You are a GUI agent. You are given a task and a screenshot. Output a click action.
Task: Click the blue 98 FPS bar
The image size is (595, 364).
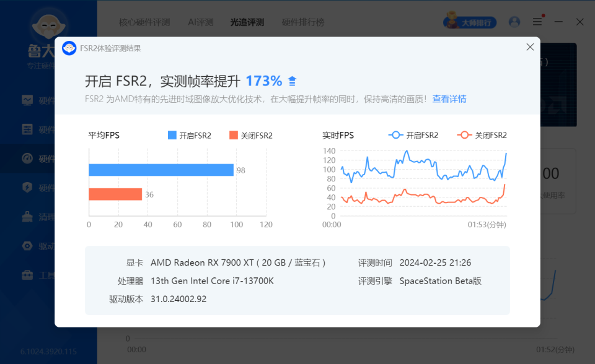tap(161, 170)
